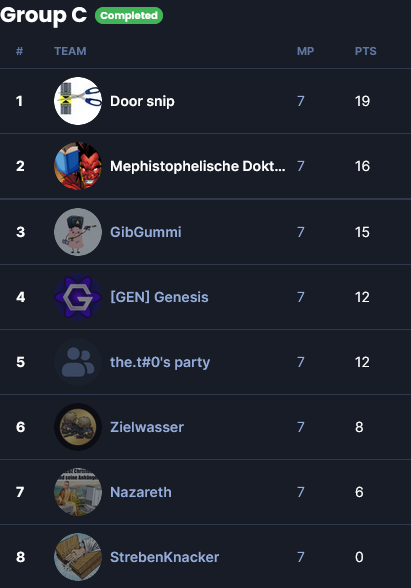Open the StrebenKnacker team avatar
This screenshot has width=411, height=588.
[x=78, y=557]
